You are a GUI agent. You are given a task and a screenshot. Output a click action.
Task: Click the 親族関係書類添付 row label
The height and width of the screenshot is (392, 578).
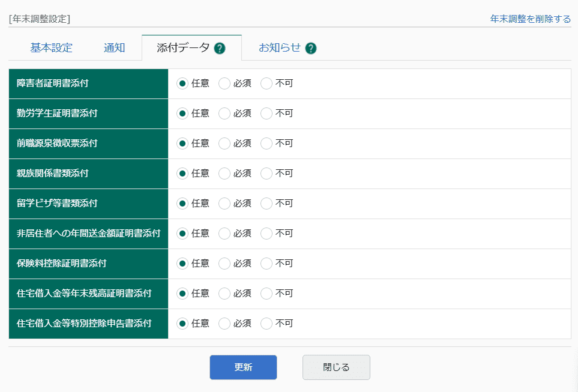click(52, 173)
